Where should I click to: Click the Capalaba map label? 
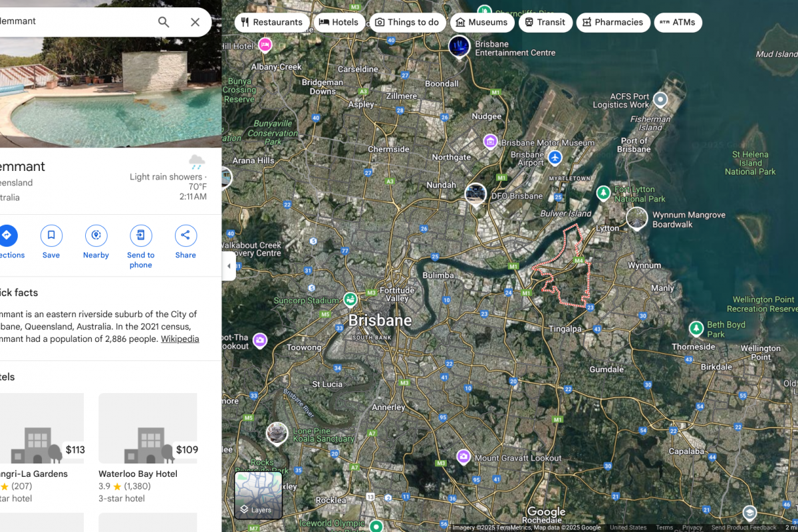click(x=686, y=452)
